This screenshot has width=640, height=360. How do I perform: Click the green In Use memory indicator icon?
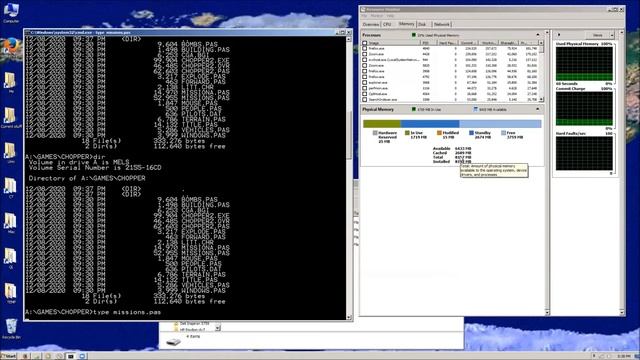point(413,109)
